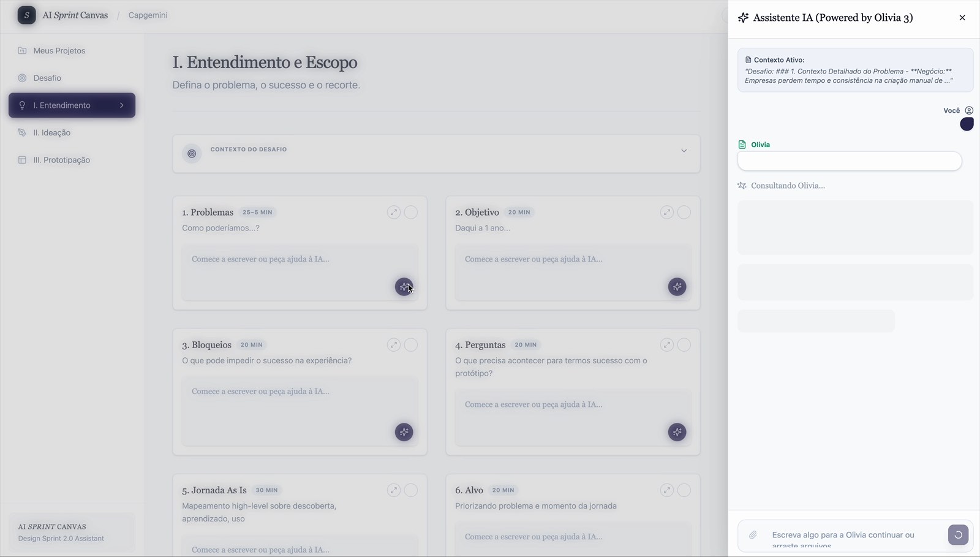Expand the 6. Alvo card to fullscreen
The width and height of the screenshot is (980, 557).
667,490
